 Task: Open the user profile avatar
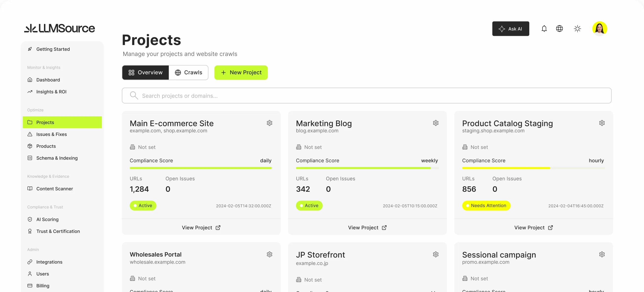(x=600, y=28)
